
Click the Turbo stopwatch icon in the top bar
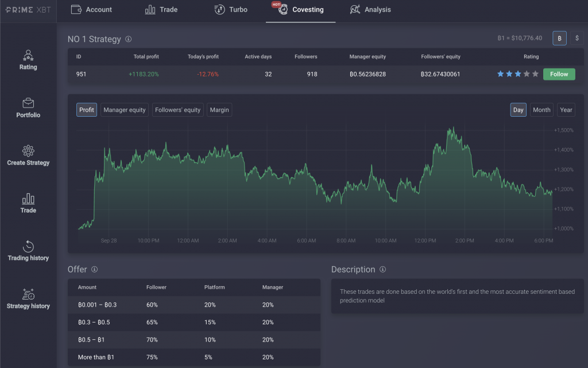pyautogui.click(x=219, y=9)
